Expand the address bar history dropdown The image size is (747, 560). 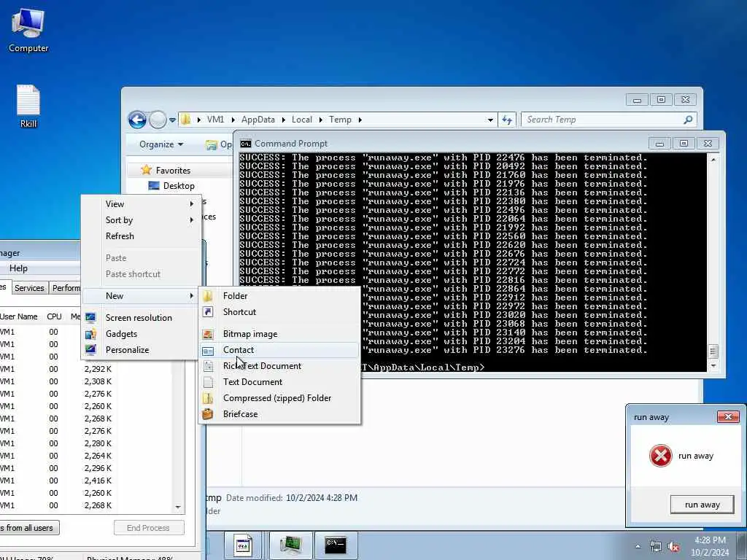pos(490,120)
